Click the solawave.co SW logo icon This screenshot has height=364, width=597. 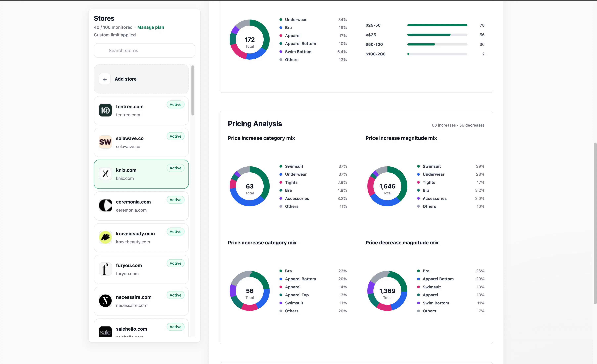pyautogui.click(x=105, y=142)
